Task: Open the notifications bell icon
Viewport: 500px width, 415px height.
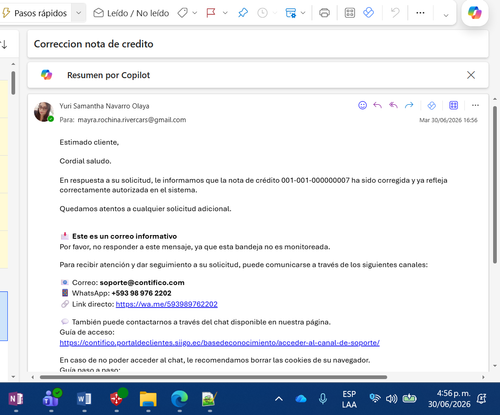Action: 482,399
